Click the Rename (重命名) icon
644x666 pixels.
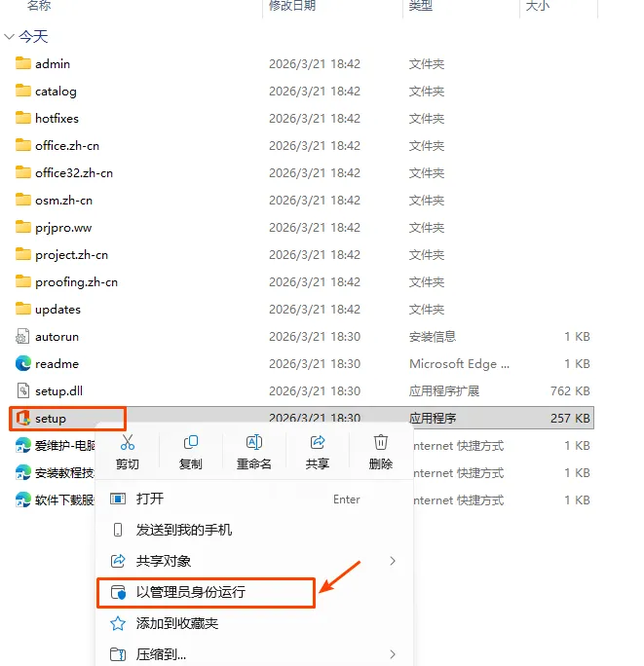[x=253, y=442]
